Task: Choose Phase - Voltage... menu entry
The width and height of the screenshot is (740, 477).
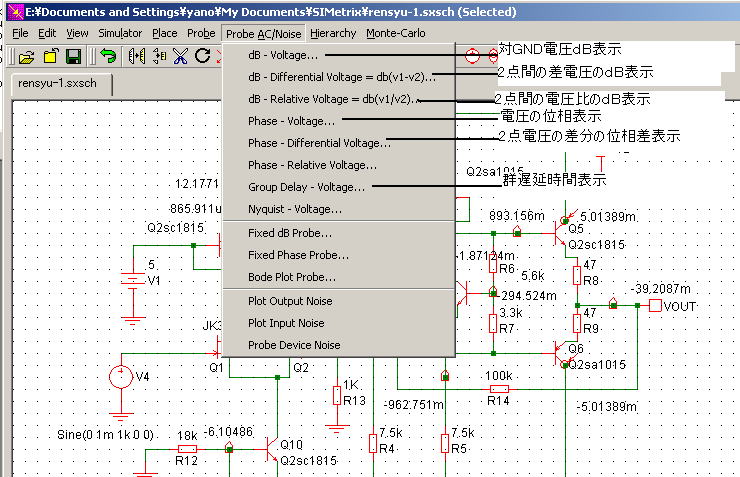Action: (339, 121)
